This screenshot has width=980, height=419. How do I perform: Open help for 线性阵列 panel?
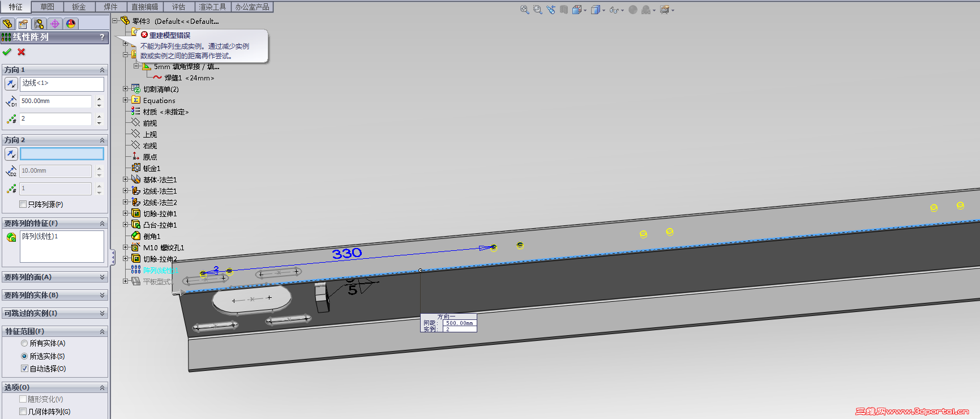102,37
